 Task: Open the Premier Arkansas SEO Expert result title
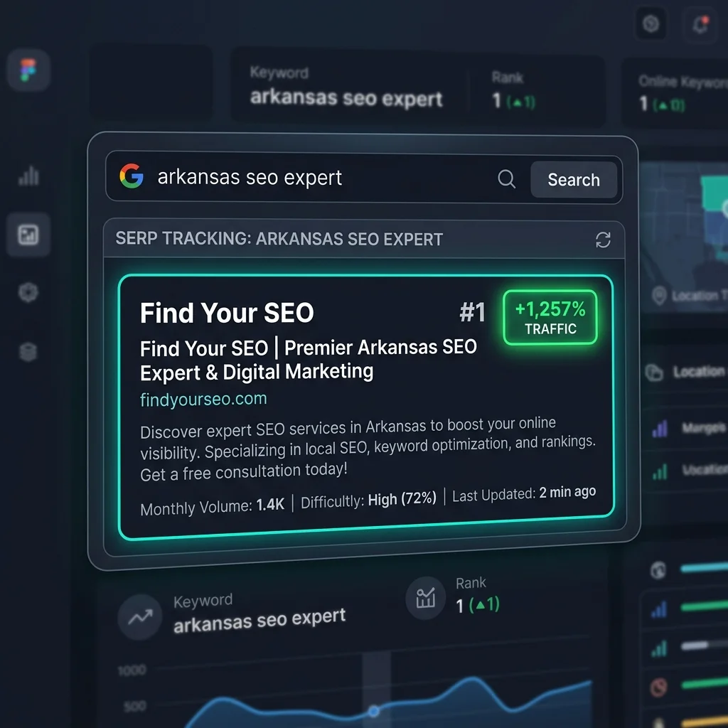click(309, 360)
